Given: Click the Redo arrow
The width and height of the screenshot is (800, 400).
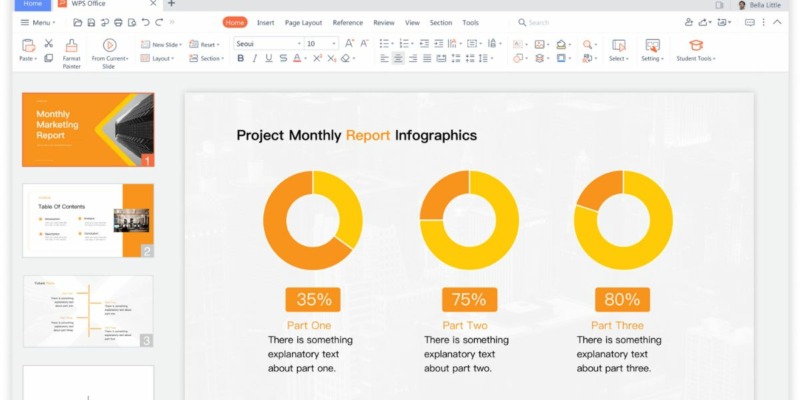Looking at the screenshot, I should tap(159, 22).
